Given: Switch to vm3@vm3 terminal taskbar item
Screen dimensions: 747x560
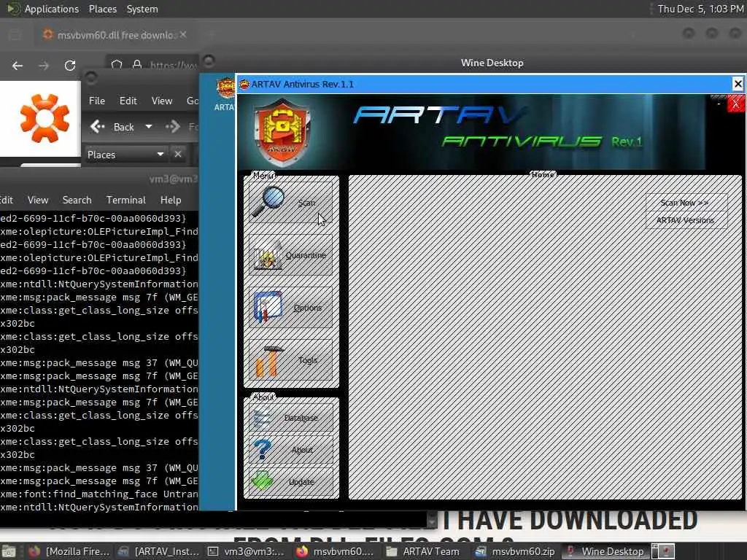Looking at the screenshot, I should [x=247, y=551].
